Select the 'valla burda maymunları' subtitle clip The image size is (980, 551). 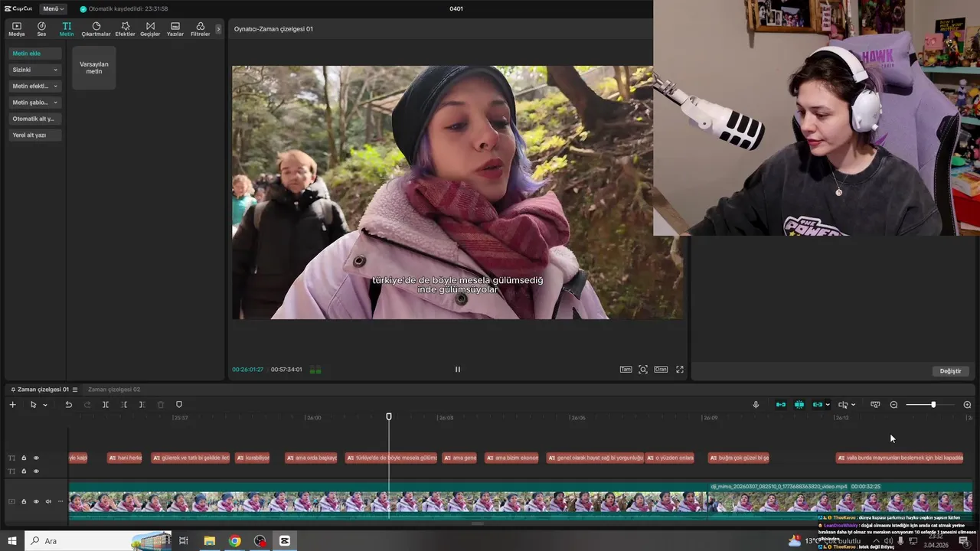tap(900, 458)
